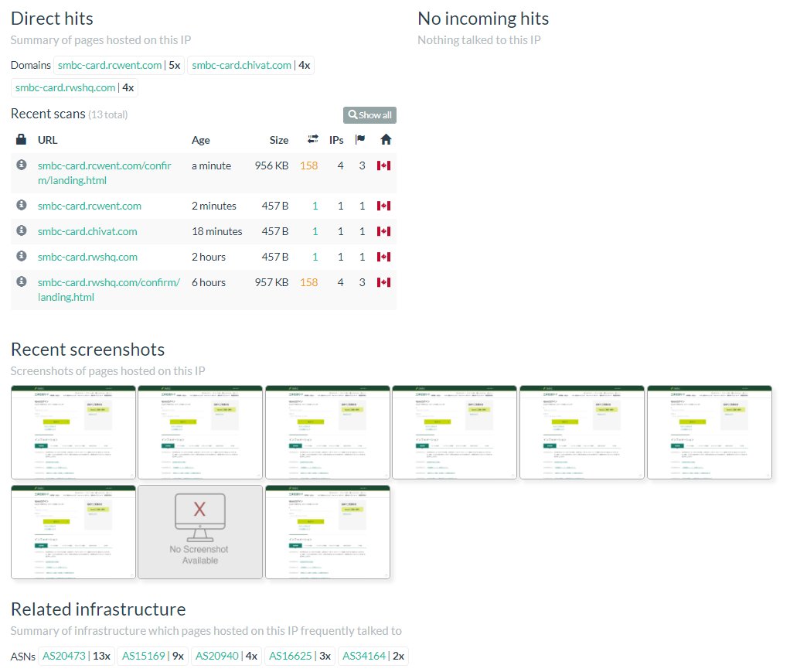Click info icon for rwshq.com confirm landing row

(21, 281)
